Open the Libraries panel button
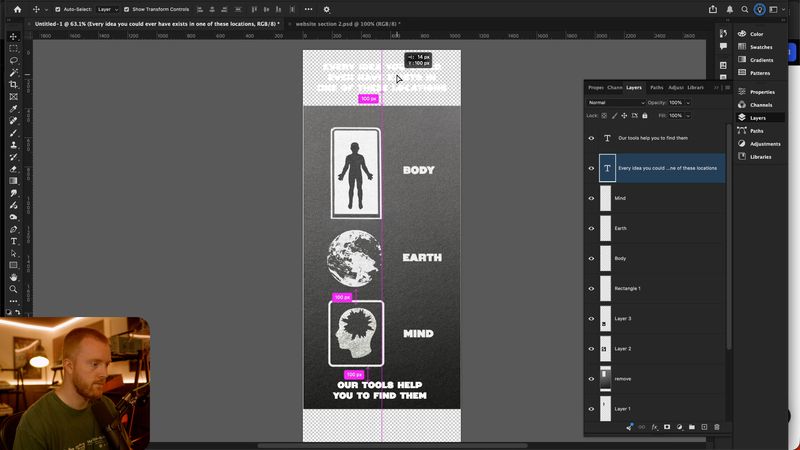The image size is (800, 450). [755, 157]
